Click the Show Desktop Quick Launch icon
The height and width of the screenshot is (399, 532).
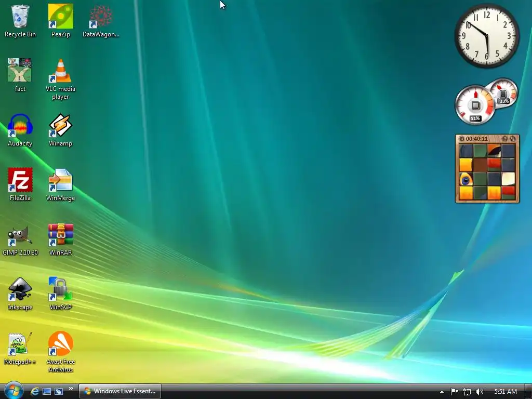point(46,391)
